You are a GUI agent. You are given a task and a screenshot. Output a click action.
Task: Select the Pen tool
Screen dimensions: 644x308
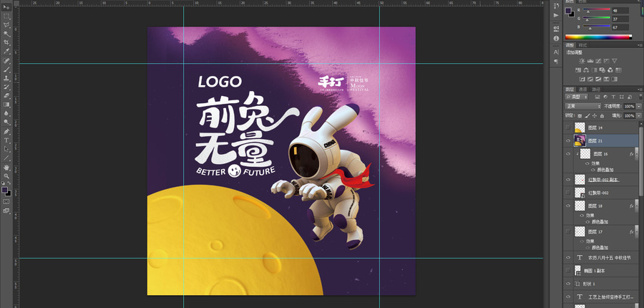6,132
